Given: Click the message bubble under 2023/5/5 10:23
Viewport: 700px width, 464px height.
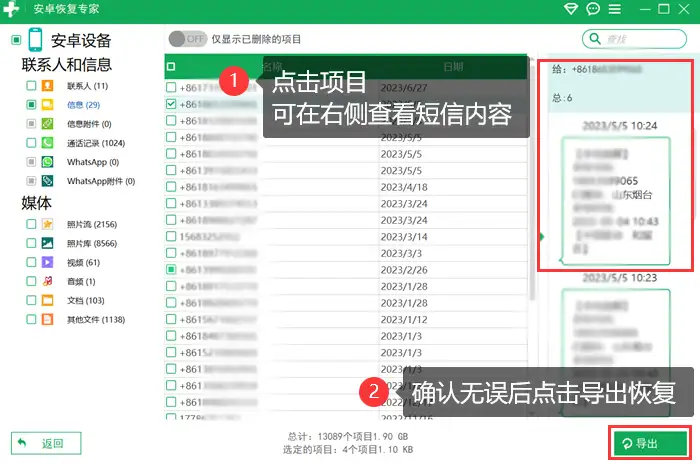Looking at the screenshot, I should 616,351.
